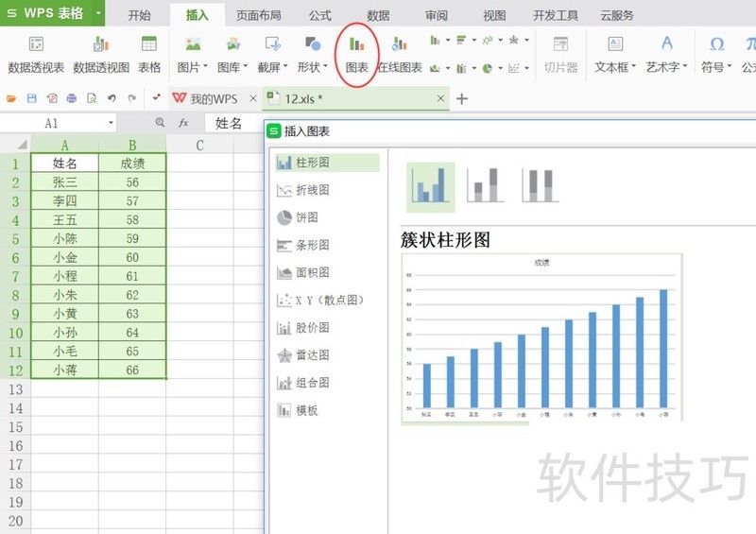
Task: Click the scatter chart mini icon in ribbon
Action: (514, 68)
